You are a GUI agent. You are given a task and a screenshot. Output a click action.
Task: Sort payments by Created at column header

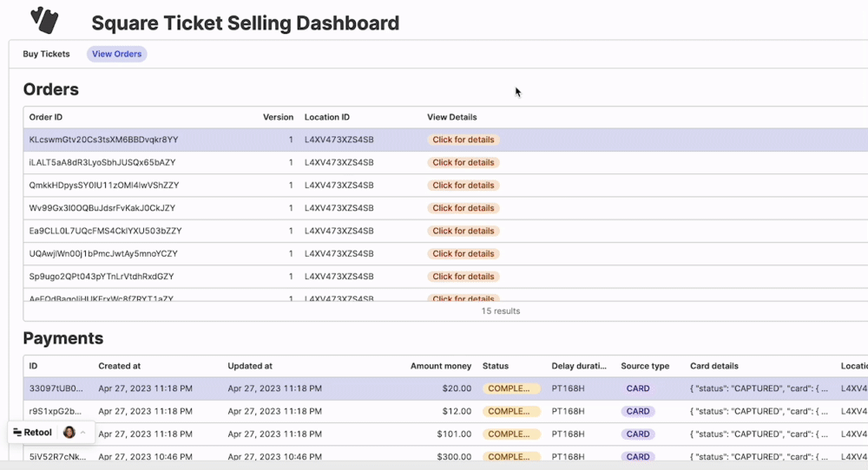coord(120,366)
